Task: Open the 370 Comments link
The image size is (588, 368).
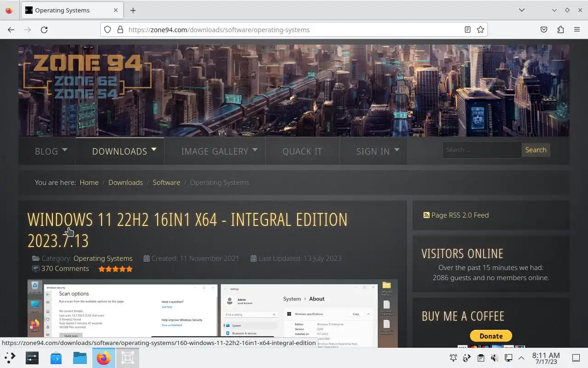Action: coord(65,269)
